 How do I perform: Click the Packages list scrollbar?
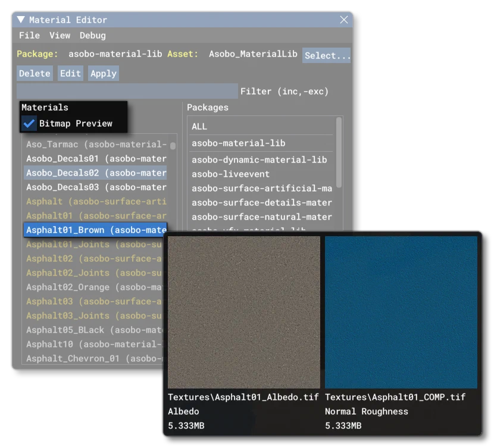339,152
